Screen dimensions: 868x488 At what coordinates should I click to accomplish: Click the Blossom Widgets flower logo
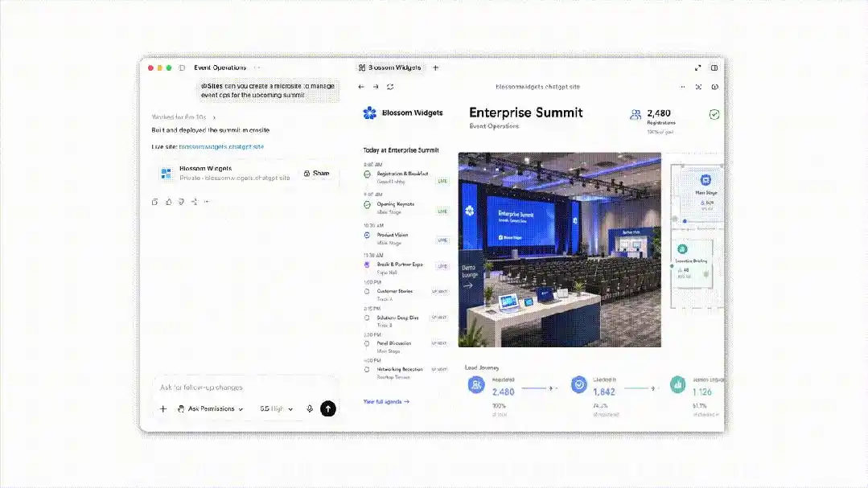[370, 113]
